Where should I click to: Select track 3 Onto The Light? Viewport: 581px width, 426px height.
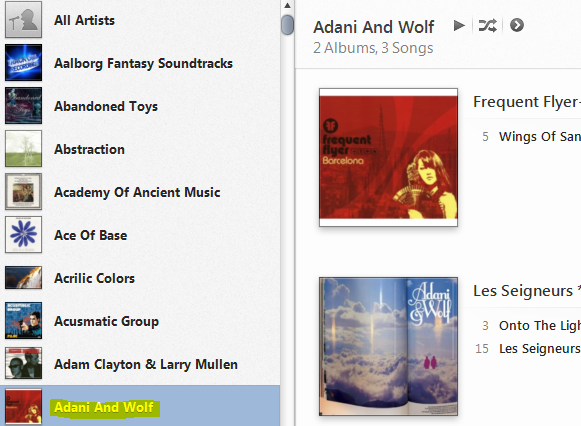coord(531,326)
